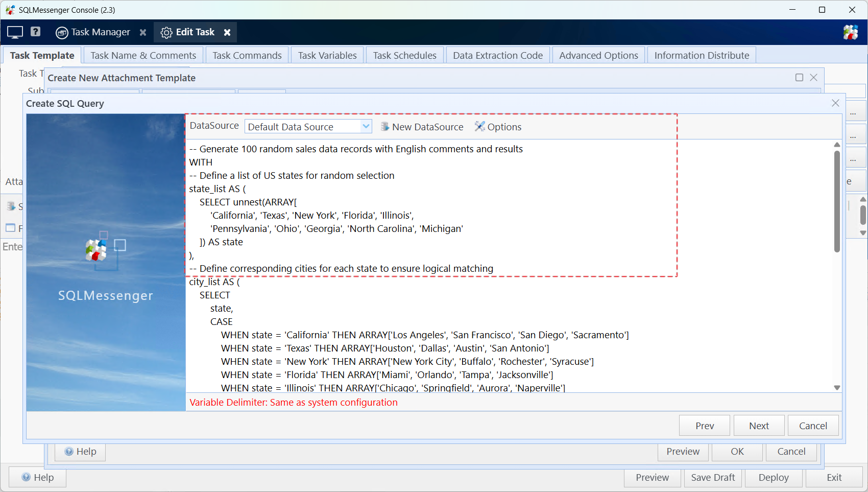Viewport: 868px width, 492px height.
Task: Open help via the question mark toolbar icon
Action: click(x=35, y=32)
